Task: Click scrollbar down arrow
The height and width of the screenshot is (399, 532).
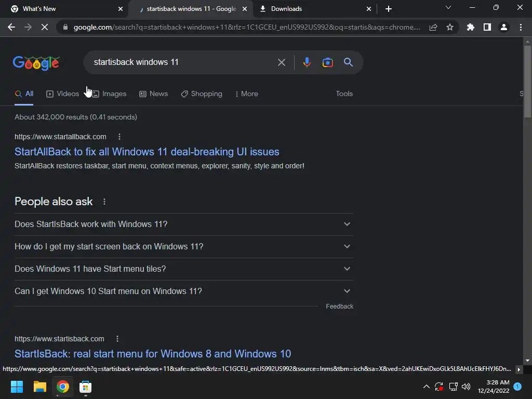Action: point(527,361)
